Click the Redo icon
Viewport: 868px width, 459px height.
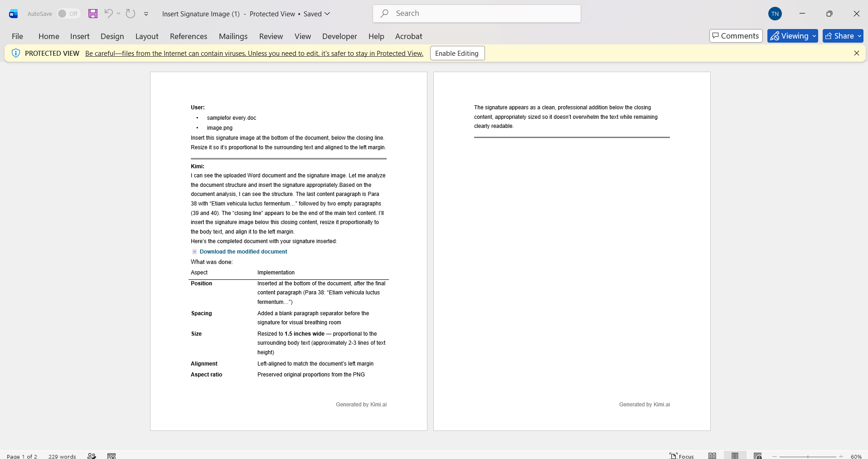(x=131, y=14)
